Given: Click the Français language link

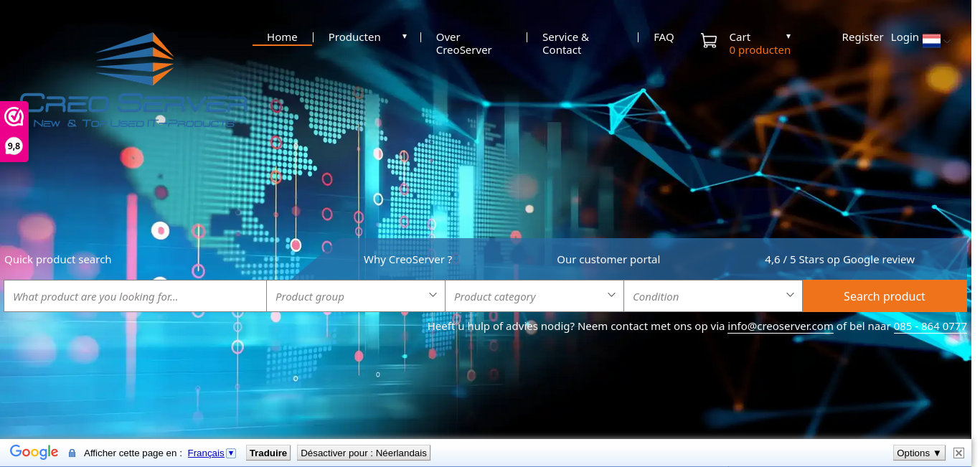Looking at the screenshot, I should pyautogui.click(x=206, y=453).
